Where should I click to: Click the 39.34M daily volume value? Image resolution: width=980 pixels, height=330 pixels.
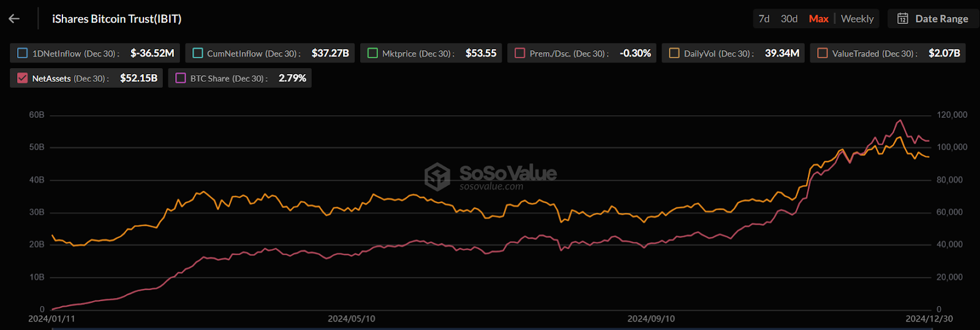pyautogui.click(x=782, y=53)
